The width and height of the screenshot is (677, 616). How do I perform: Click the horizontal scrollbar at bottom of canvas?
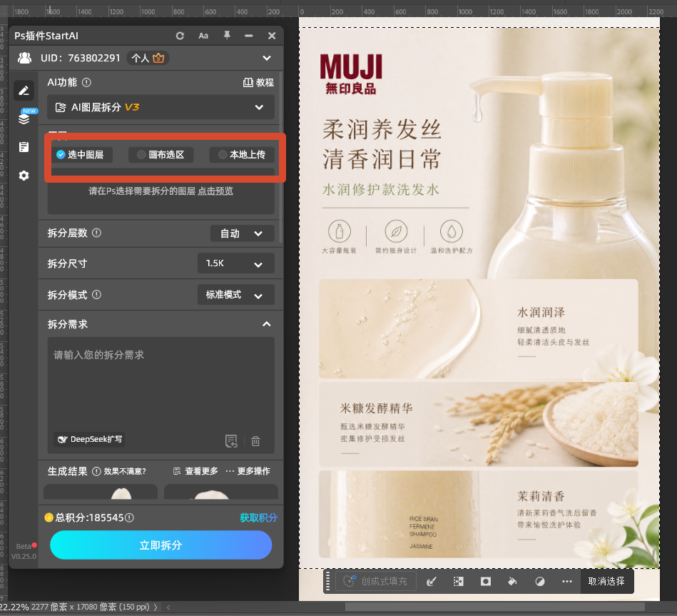click(494, 607)
